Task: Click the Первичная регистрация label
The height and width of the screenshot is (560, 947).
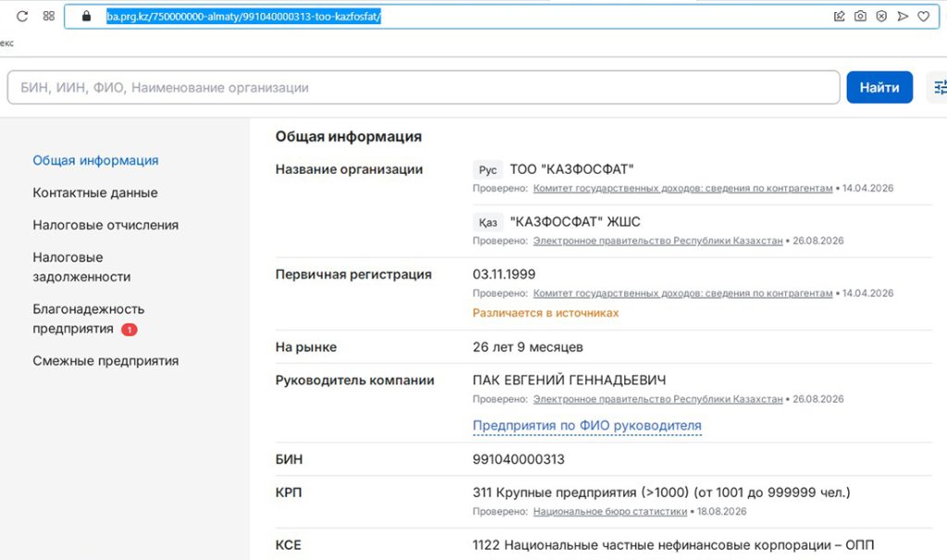Action: [353, 274]
